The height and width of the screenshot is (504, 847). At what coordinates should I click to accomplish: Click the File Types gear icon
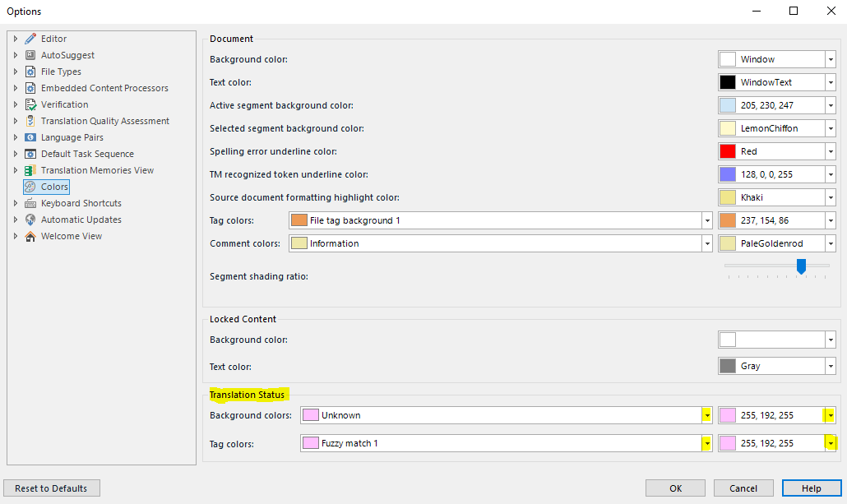coord(30,72)
